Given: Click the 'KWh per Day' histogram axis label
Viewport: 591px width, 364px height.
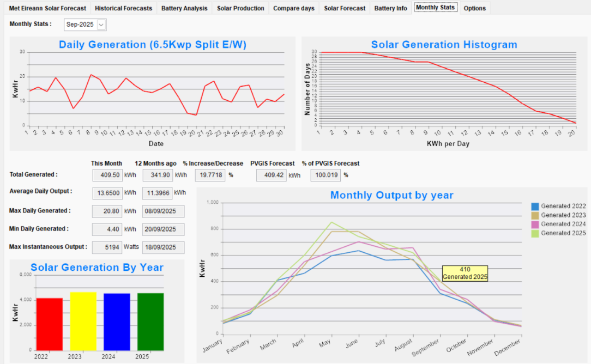Looking at the screenshot, I should (x=448, y=143).
